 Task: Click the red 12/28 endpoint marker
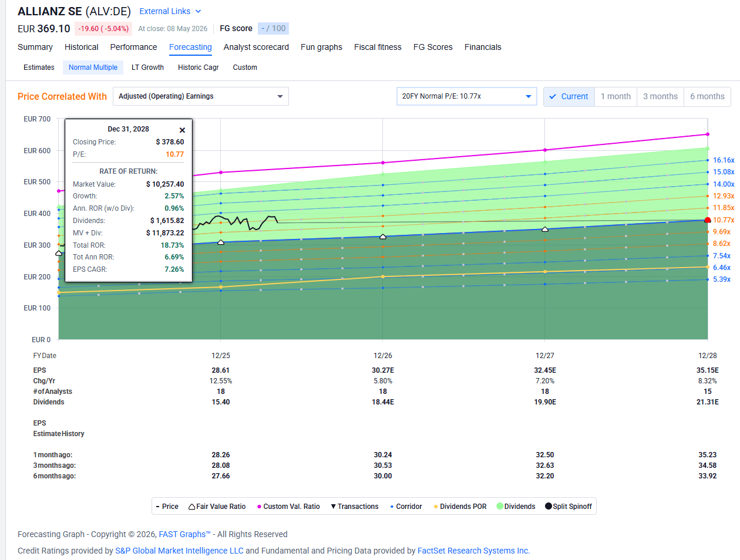(707, 220)
